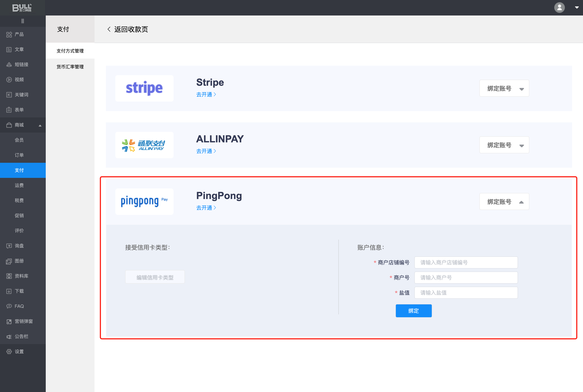Open the Inquiry (询盘) sidebar icon
Image resolution: width=583 pixels, height=392 pixels.
[x=9, y=246]
